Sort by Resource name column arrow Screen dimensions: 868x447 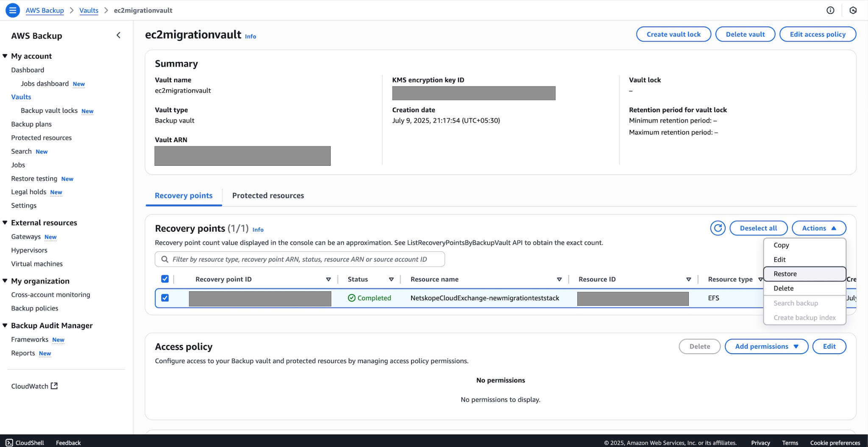[x=559, y=279]
